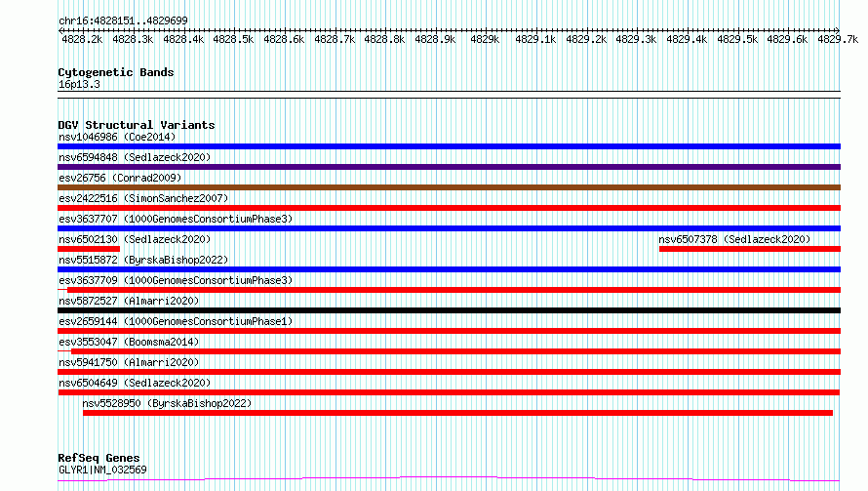Follow the esv26756 (Conrad2009) label

120,178
